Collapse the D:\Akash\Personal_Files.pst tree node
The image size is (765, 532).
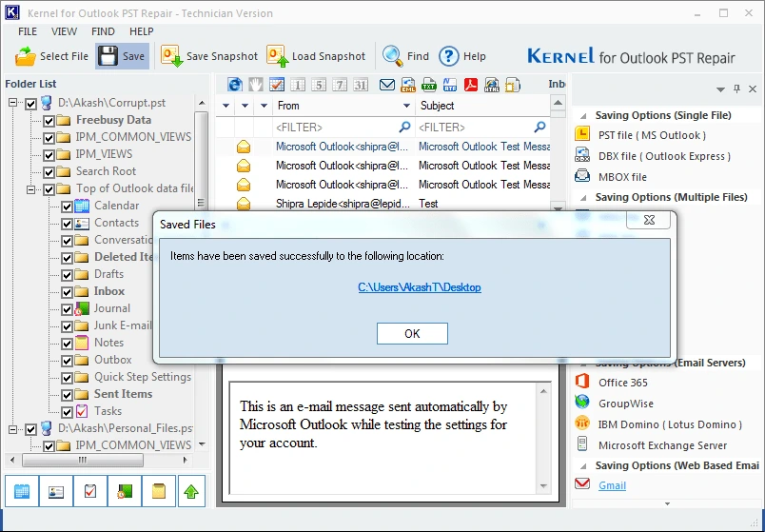[x=13, y=429]
